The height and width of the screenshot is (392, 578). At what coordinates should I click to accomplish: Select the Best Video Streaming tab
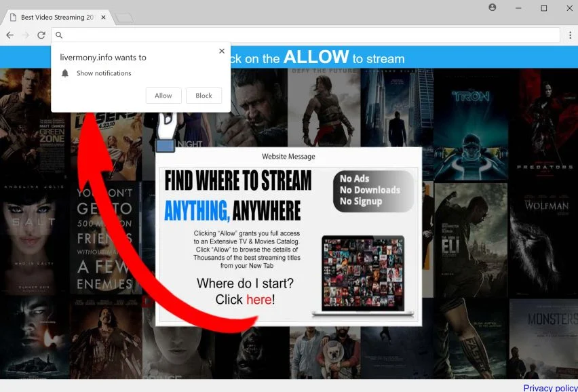(x=57, y=18)
